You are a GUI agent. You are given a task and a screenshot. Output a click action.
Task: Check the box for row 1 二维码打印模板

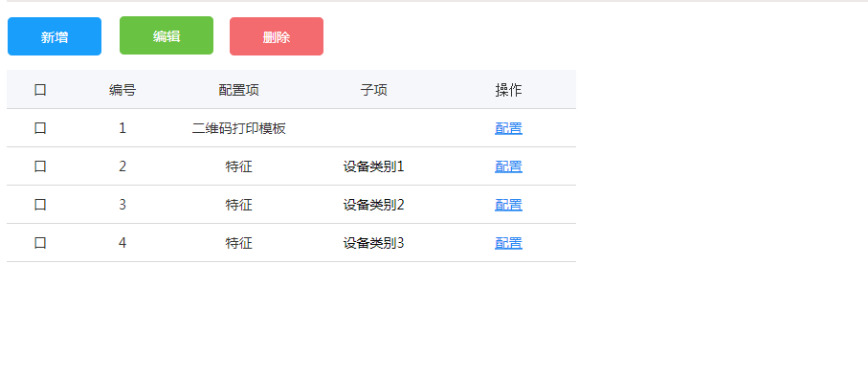click(40, 128)
